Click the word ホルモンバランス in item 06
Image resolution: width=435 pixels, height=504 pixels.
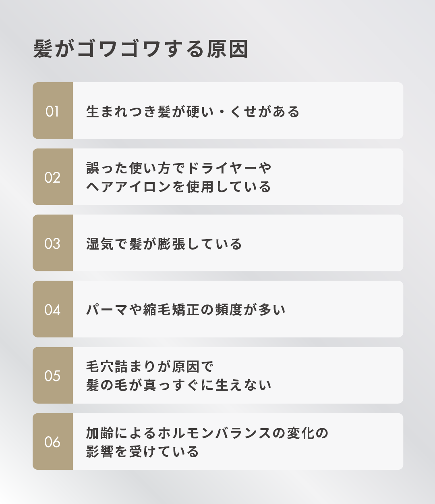pyautogui.click(x=214, y=432)
